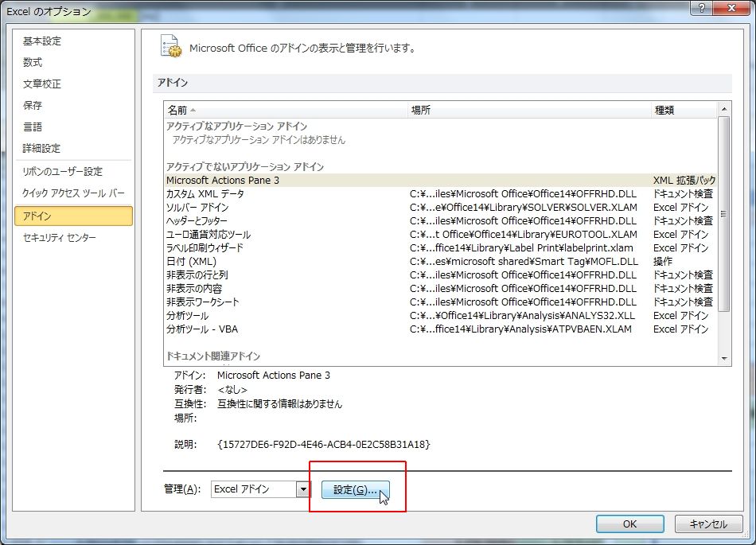Click the help question mark button
The width and height of the screenshot is (756, 545).
point(702,8)
